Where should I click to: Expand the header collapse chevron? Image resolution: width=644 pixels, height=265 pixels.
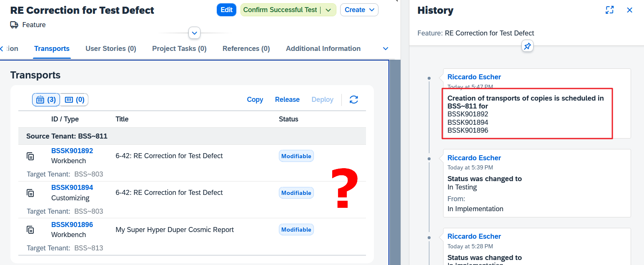click(x=194, y=33)
